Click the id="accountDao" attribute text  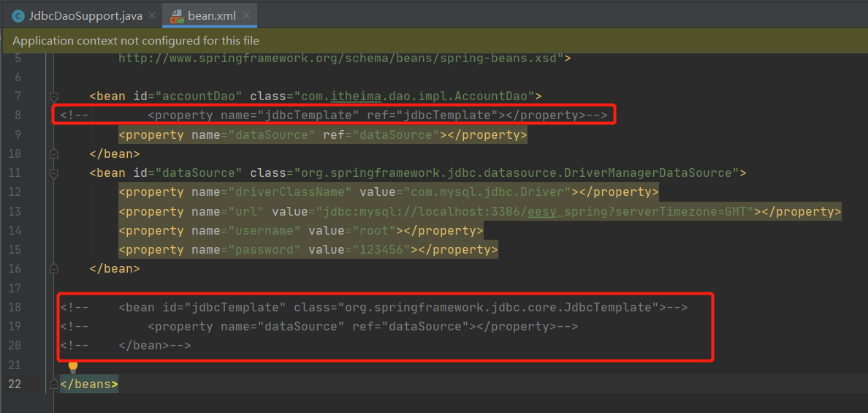pos(187,96)
